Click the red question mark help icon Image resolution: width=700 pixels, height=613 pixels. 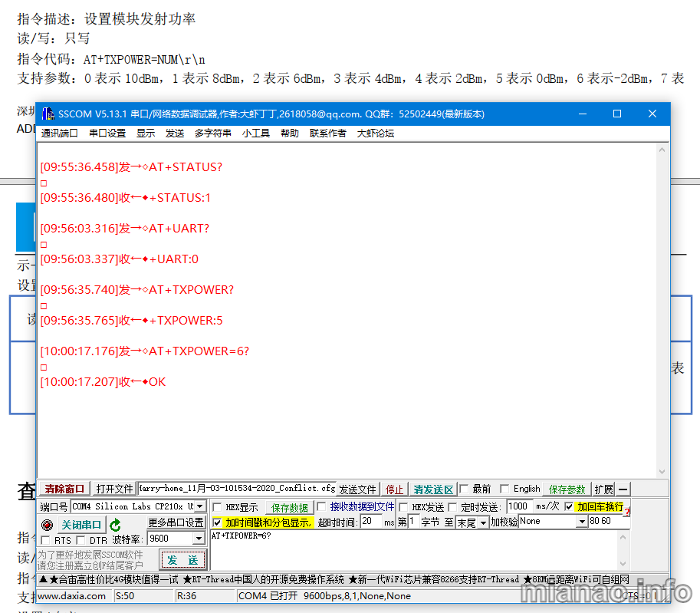point(627,512)
